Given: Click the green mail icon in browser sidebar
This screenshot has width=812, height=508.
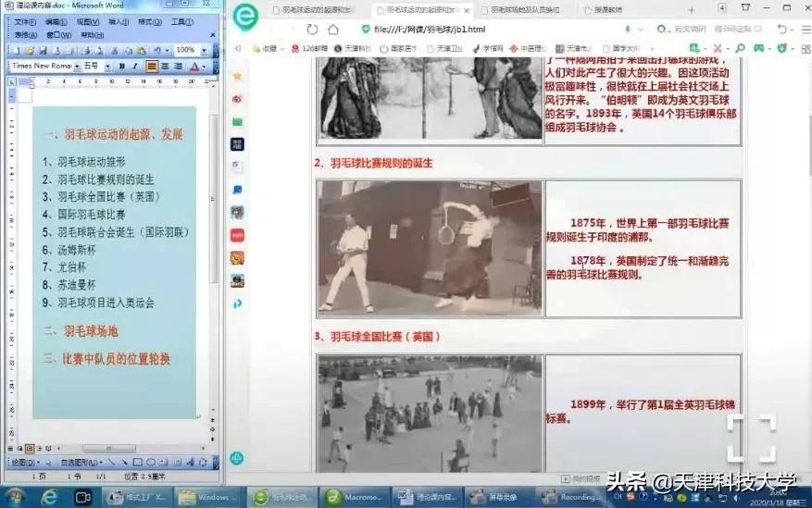Looking at the screenshot, I should point(237,121).
